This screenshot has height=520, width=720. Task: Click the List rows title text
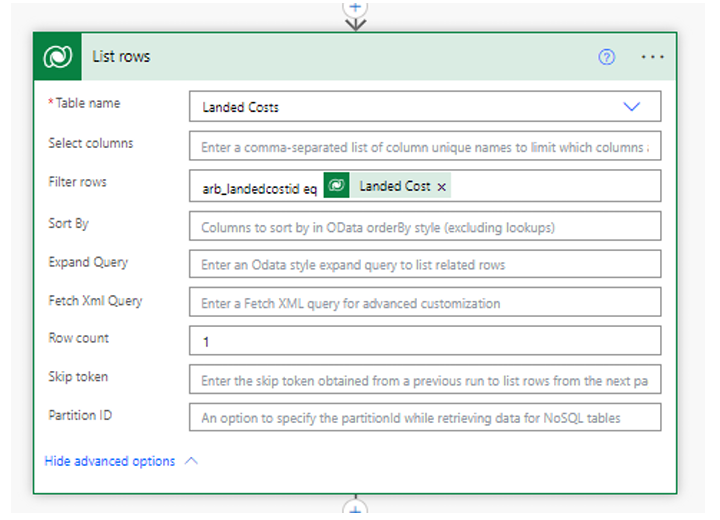click(121, 57)
